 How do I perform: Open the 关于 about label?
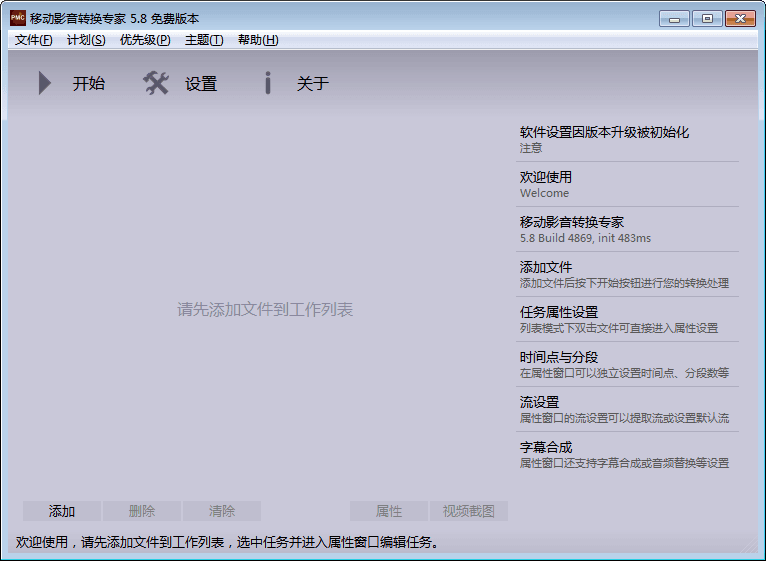point(313,84)
